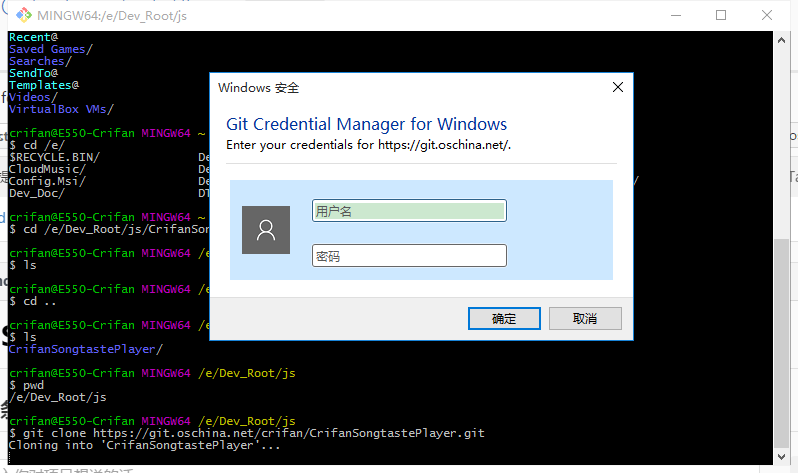Click the 'Templates@' listing in terminal
Screen dimensions: 798x473
[44, 85]
